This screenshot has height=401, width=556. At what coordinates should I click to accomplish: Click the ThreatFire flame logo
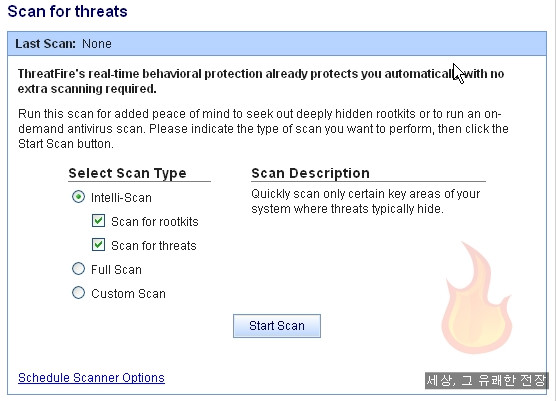pyautogui.click(x=477, y=298)
